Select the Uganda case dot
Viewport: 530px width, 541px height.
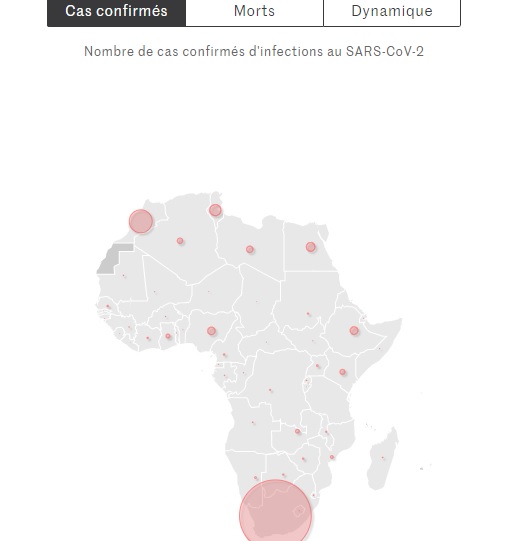[x=317, y=366]
